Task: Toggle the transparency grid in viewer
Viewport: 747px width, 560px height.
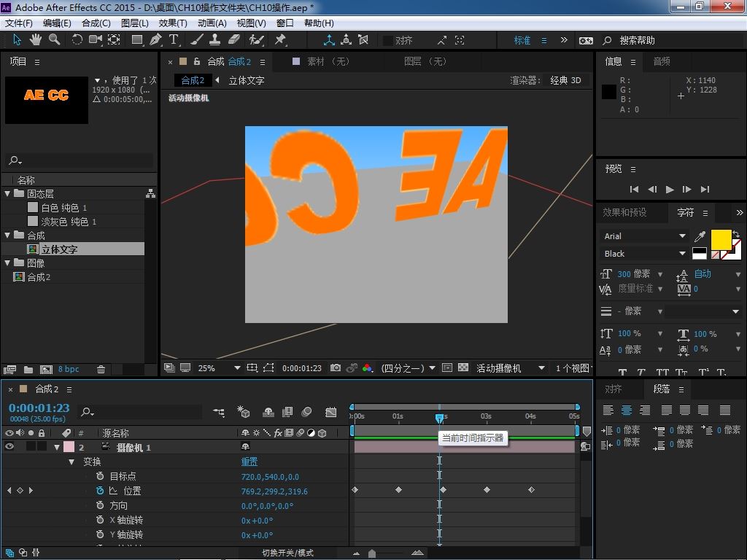Action: pos(463,367)
